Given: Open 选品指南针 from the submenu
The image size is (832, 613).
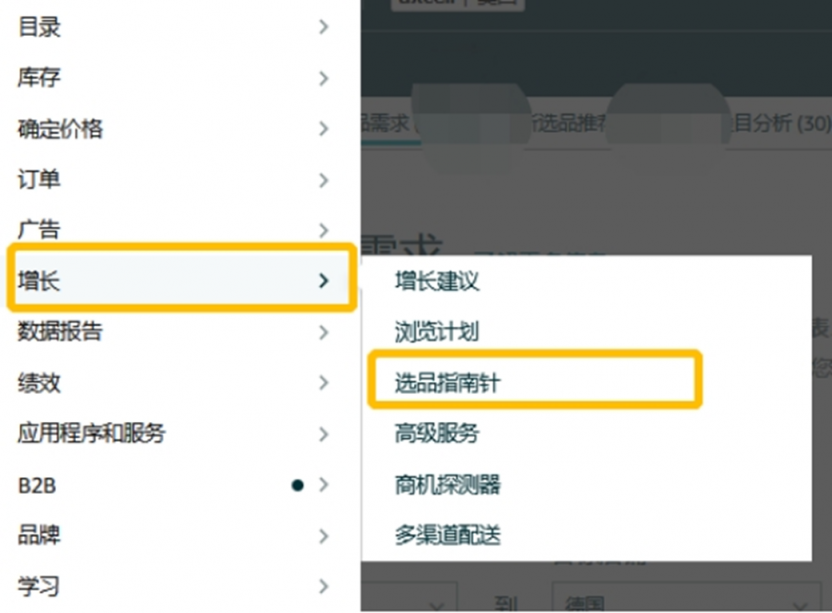Looking at the screenshot, I should coord(447,383).
